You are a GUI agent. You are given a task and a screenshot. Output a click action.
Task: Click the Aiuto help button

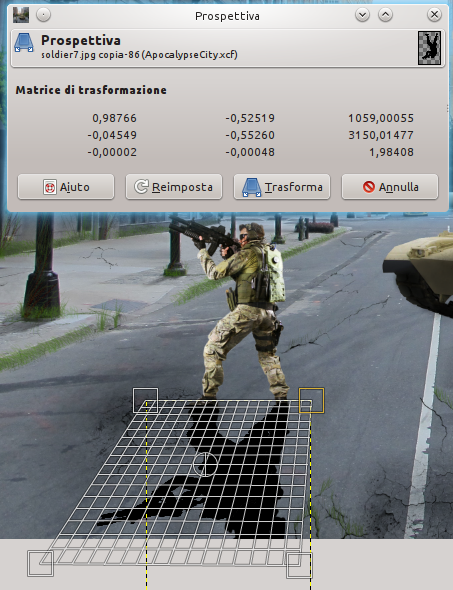pos(66,187)
